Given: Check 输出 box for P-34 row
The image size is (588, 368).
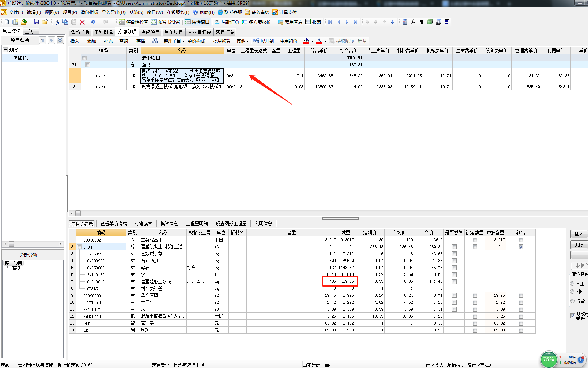Looking at the screenshot, I should tap(521, 247).
